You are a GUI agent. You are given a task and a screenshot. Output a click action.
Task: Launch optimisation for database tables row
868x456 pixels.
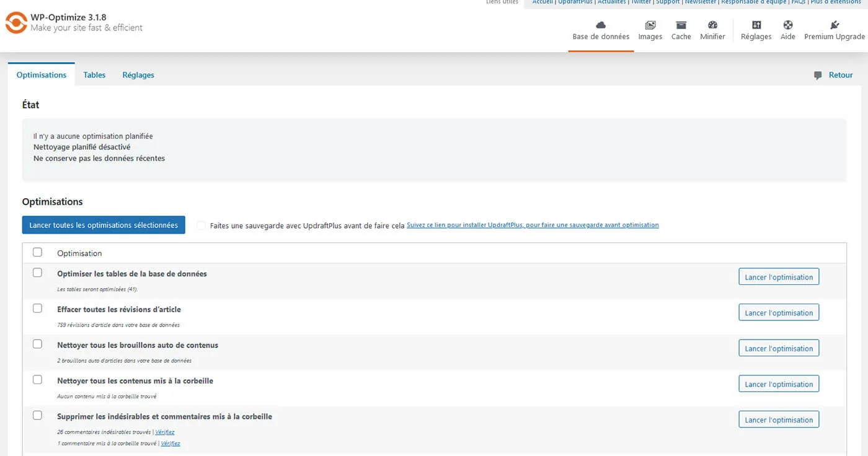pos(779,277)
